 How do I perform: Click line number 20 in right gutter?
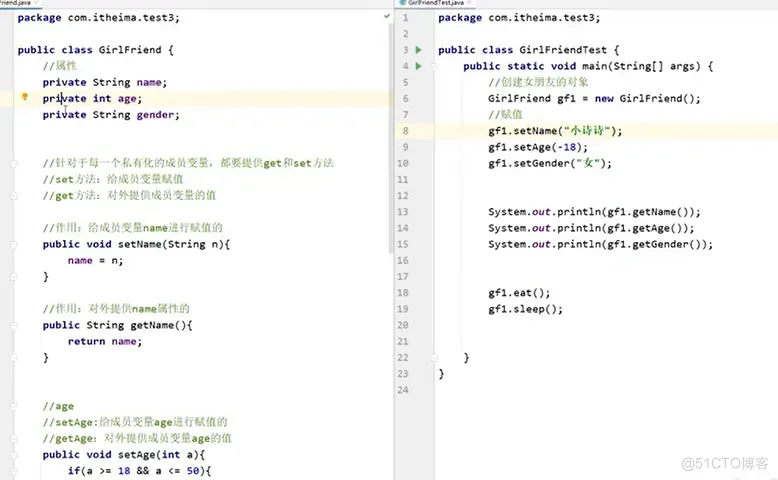point(403,325)
